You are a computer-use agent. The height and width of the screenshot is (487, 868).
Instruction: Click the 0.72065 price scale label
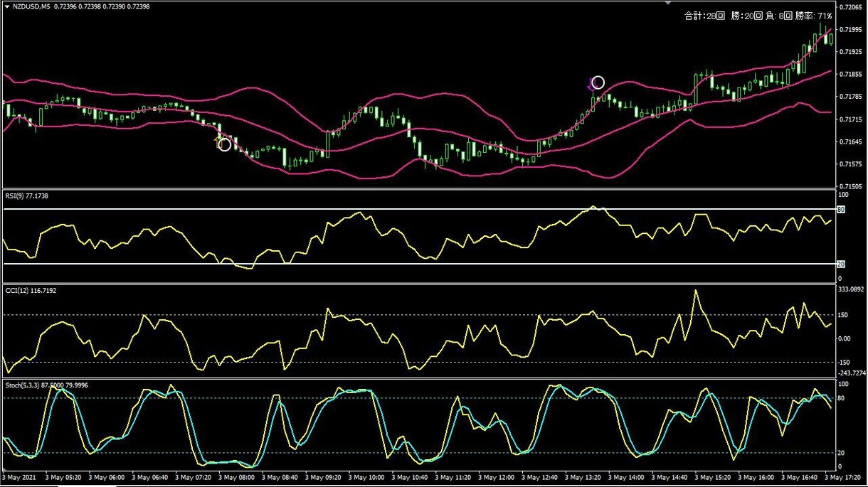click(x=851, y=7)
